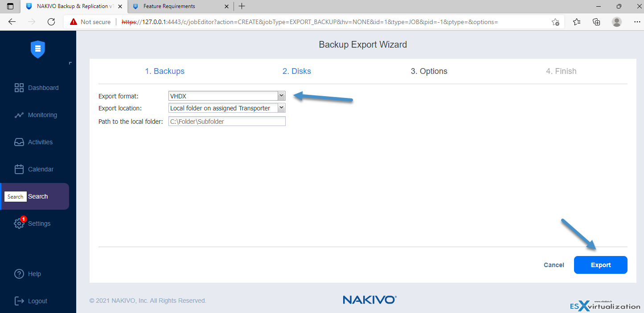This screenshot has width=644, height=313.
Task: Open the tab actions menu icon
Action: 10,6
